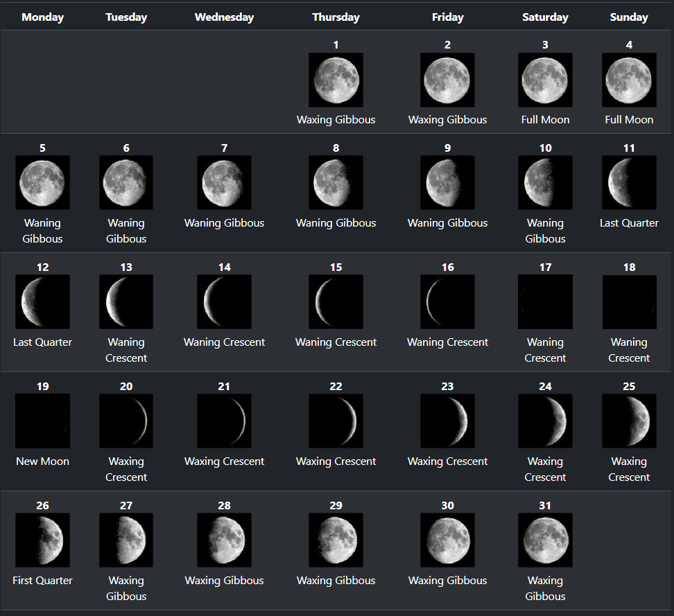This screenshot has height=616, width=674.
Task: Select the moon image for day 31
Action: [545, 540]
